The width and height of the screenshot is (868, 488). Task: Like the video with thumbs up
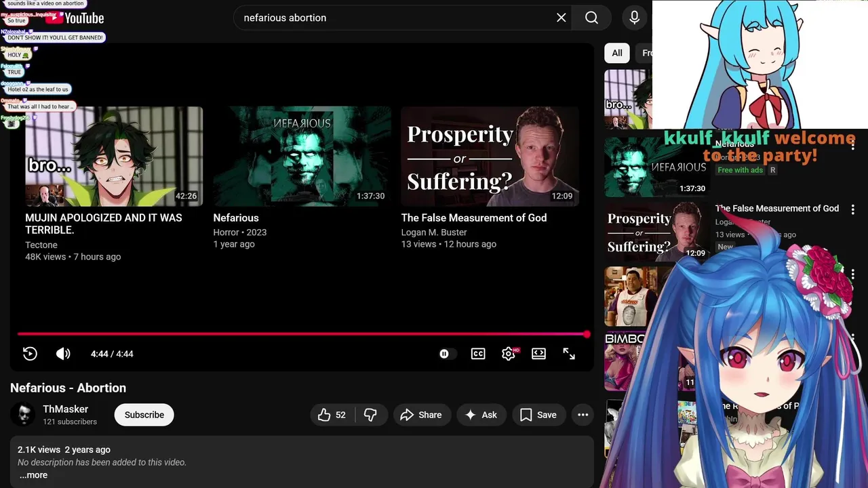[332, 415]
